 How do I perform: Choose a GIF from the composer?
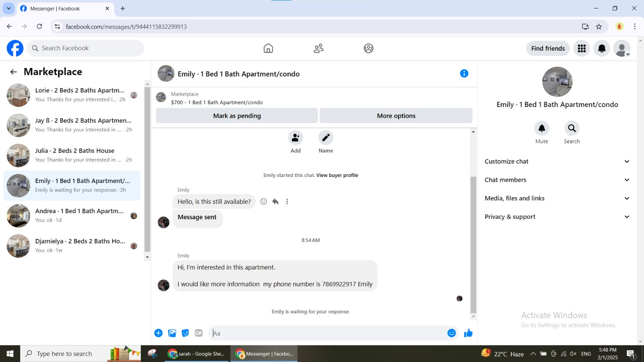(x=198, y=333)
